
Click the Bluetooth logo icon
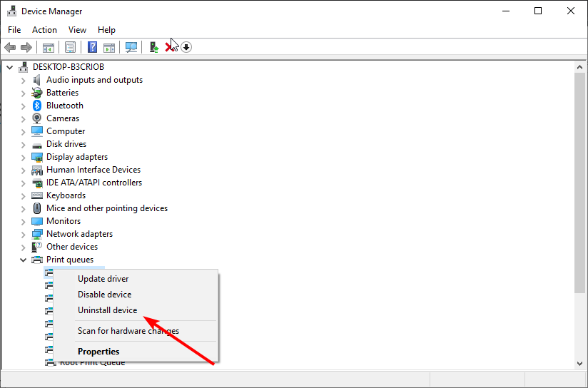37,106
